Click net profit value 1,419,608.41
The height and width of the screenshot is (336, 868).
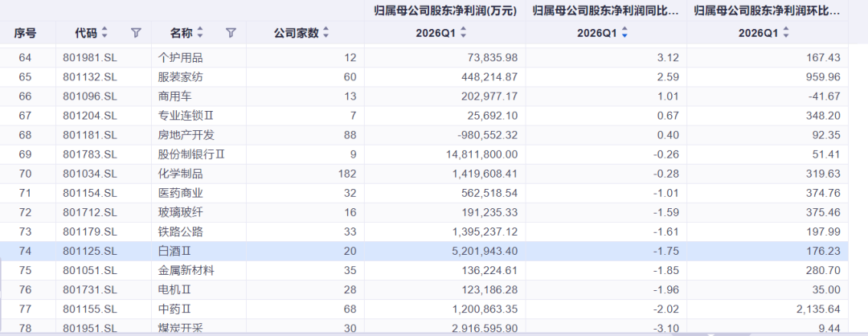tap(485, 174)
